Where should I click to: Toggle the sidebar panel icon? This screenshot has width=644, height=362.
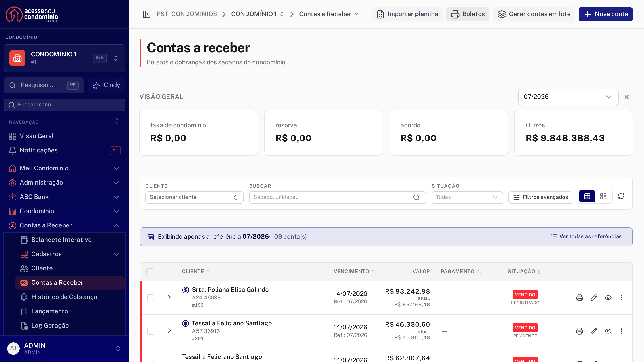point(146,14)
